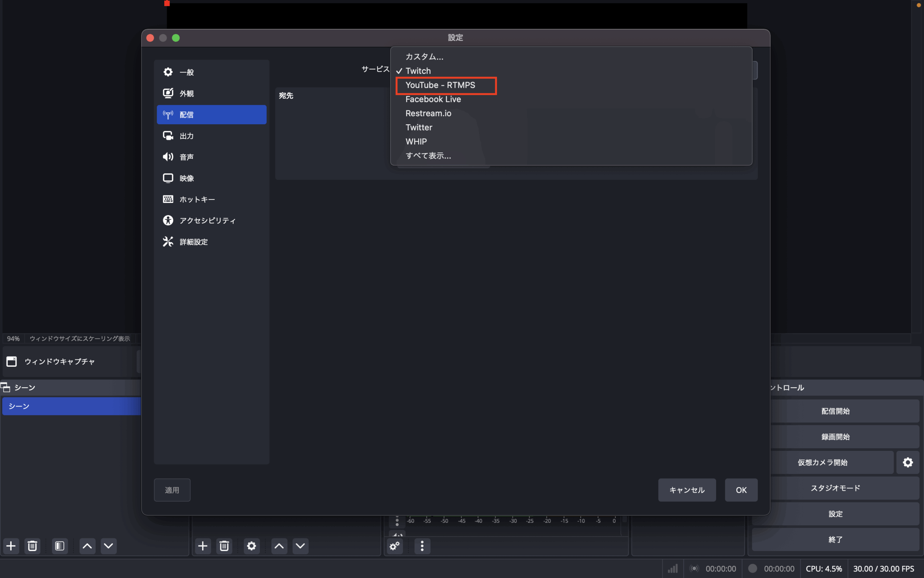
Task: Open the 音声 settings category
Action: coord(212,157)
